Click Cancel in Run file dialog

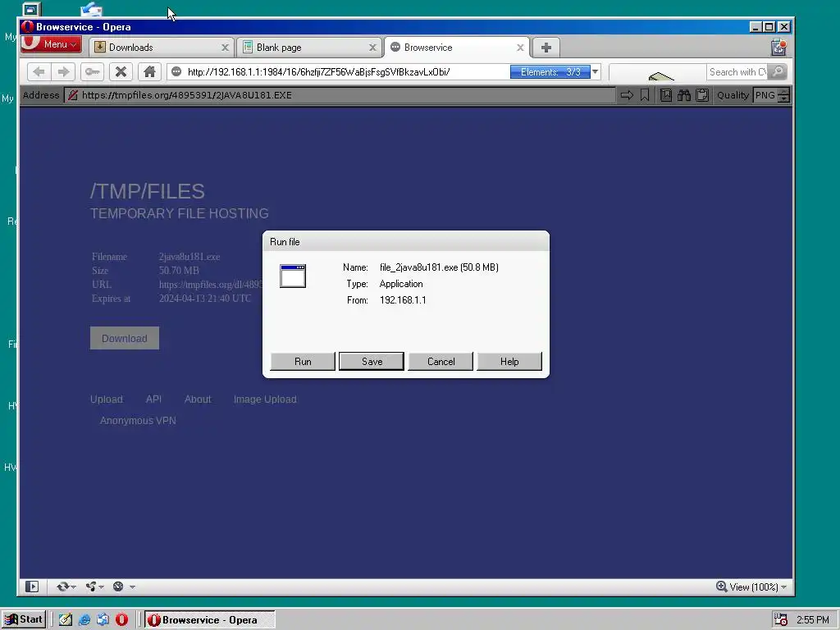[441, 362]
